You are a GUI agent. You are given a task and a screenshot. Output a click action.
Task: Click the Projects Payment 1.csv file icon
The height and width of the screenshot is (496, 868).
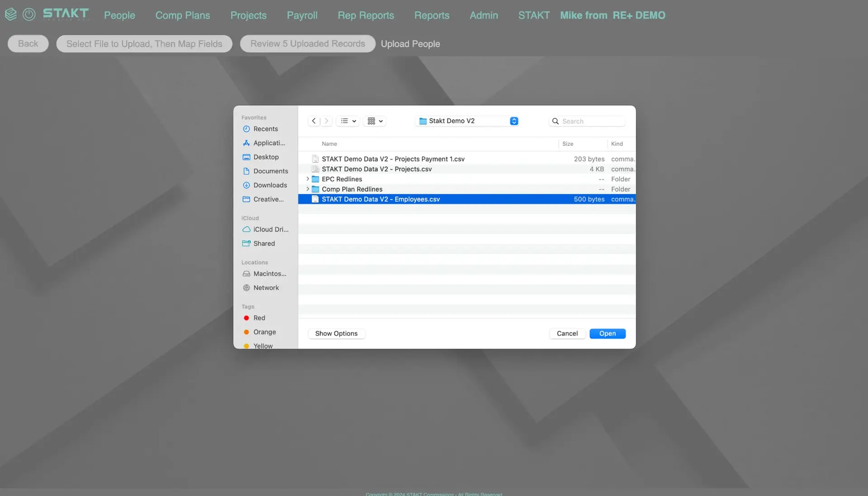(x=315, y=159)
